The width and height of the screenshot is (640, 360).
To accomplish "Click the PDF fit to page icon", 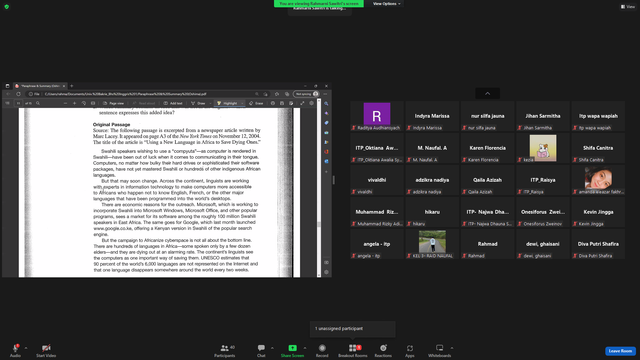I will (x=93, y=103).
